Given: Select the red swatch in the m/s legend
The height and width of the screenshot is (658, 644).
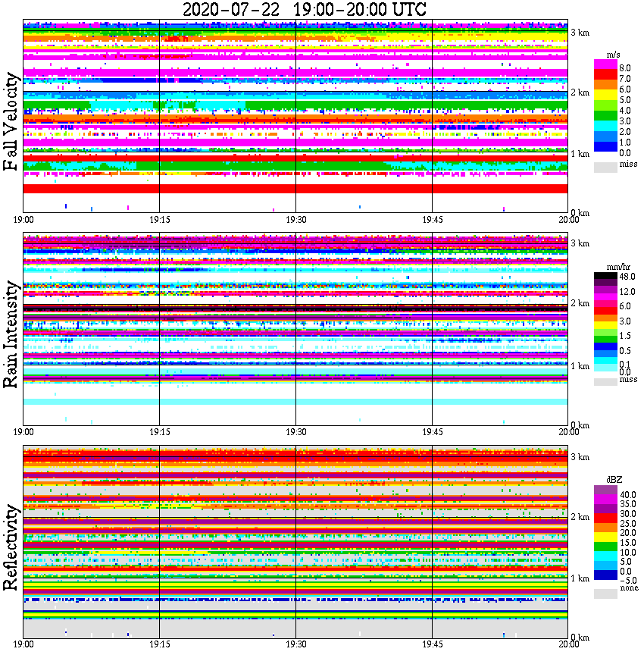Looking at the screenshot, I should [605, 75].
